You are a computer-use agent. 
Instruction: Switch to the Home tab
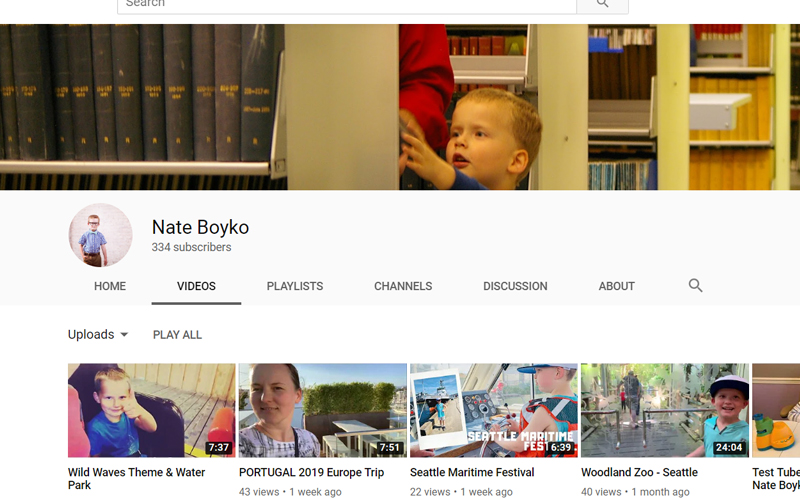pyautogui.click(x=110, y=286)
